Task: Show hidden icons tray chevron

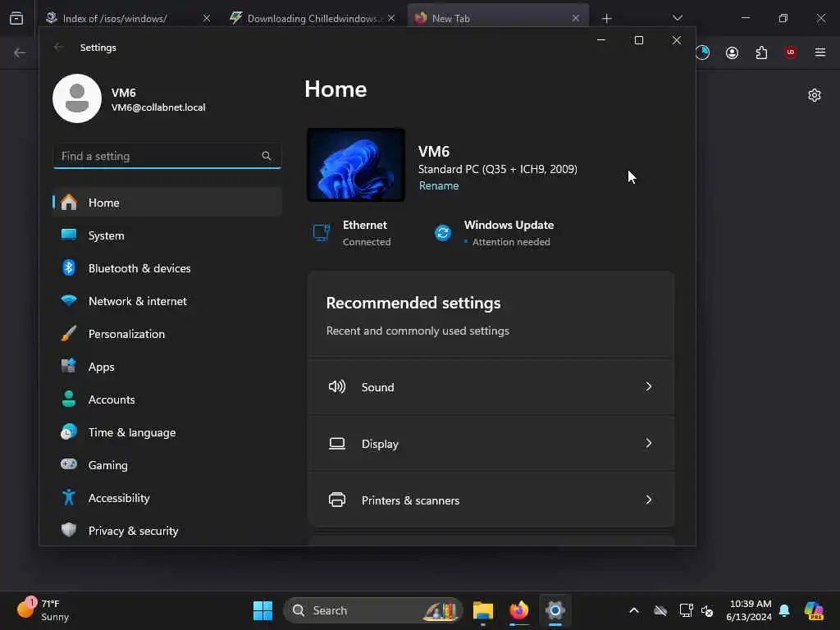Action: 634,610
